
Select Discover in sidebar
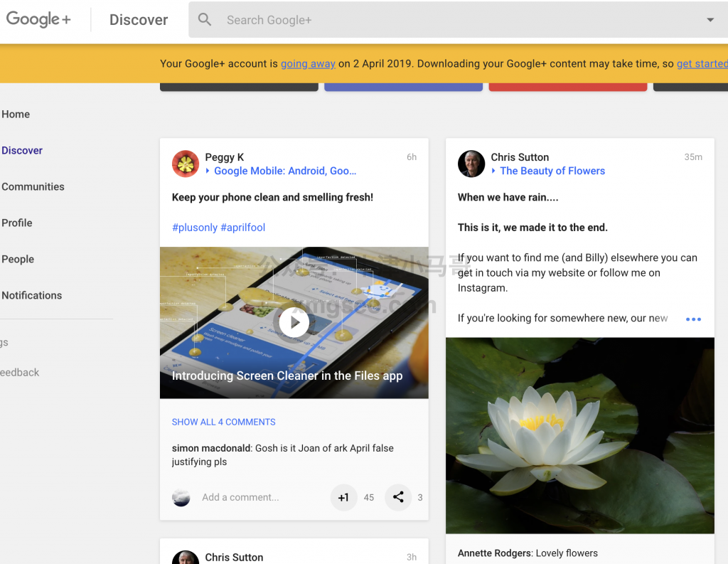point(22,151)
